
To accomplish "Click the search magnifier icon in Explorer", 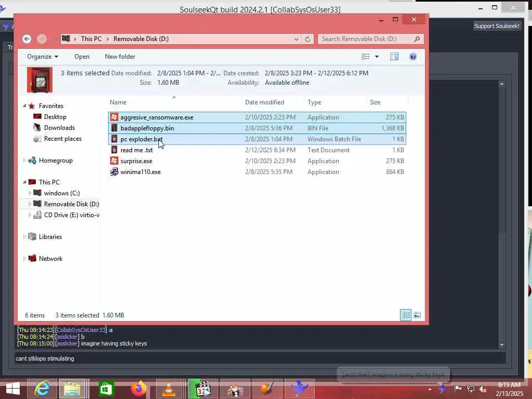I will [417, 39].
